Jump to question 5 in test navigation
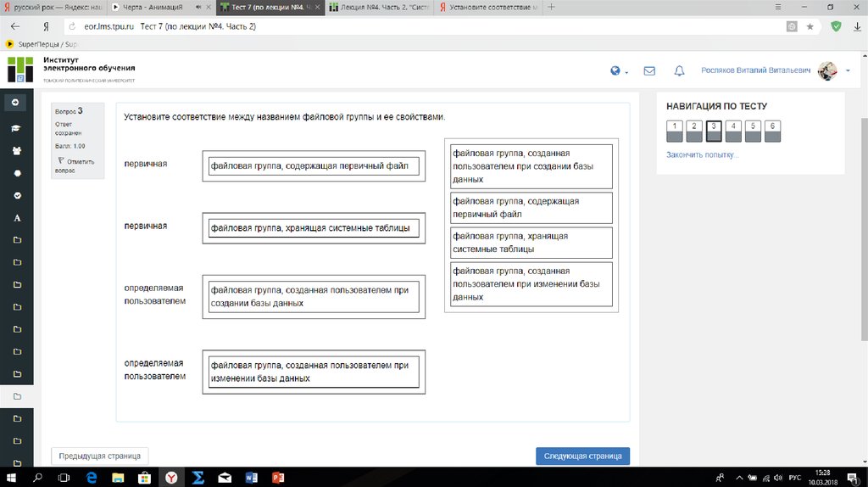868x487 pixels. click(753, 132)
